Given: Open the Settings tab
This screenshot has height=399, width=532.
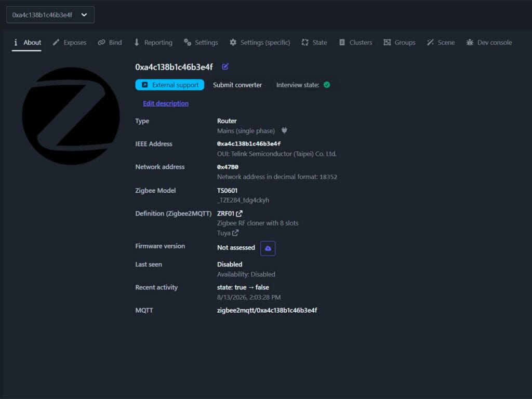Looking at the screenshot, I should (x=201, y=43).
